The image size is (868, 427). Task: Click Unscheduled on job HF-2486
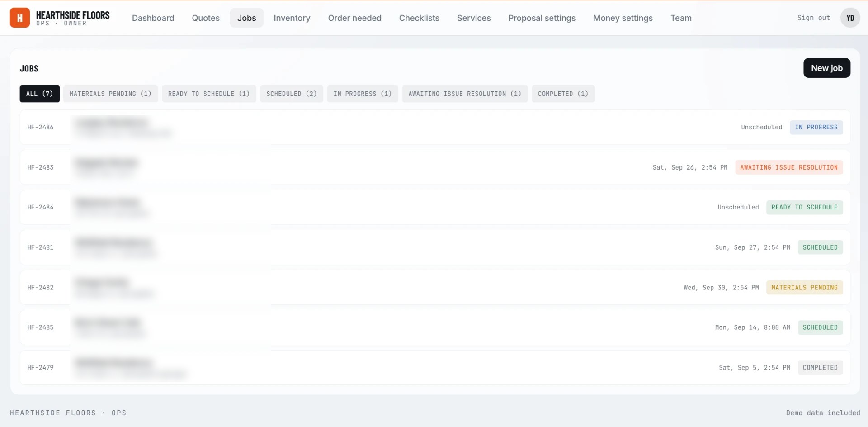(761, 127)
